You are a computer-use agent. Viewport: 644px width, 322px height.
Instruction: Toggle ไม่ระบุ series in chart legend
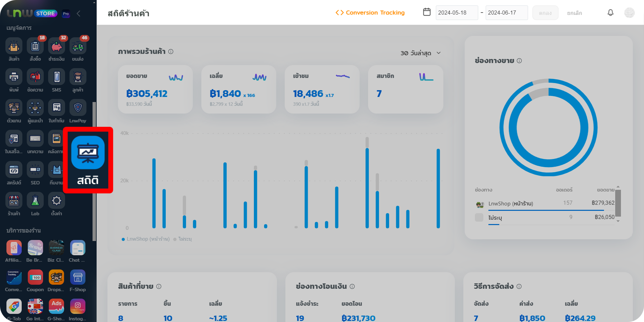click(x=183, y=239)
